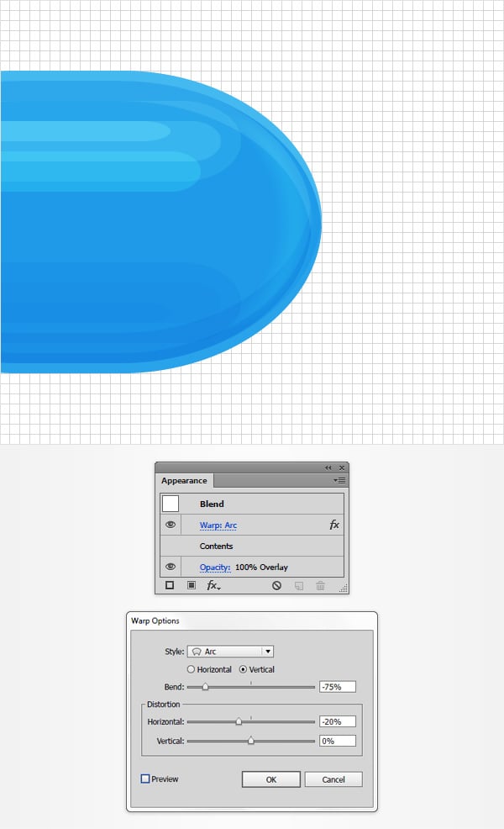Toggle visibility of the Opacity row

point(171,566)
